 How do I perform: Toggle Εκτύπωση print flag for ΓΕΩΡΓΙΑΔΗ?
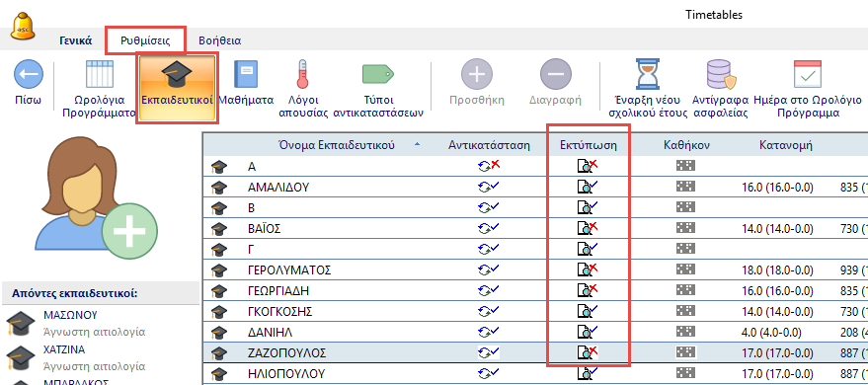(588, 290)
